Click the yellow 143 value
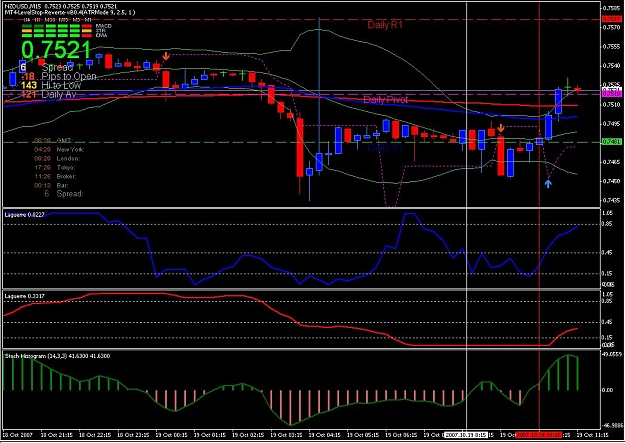 [29, 85]
